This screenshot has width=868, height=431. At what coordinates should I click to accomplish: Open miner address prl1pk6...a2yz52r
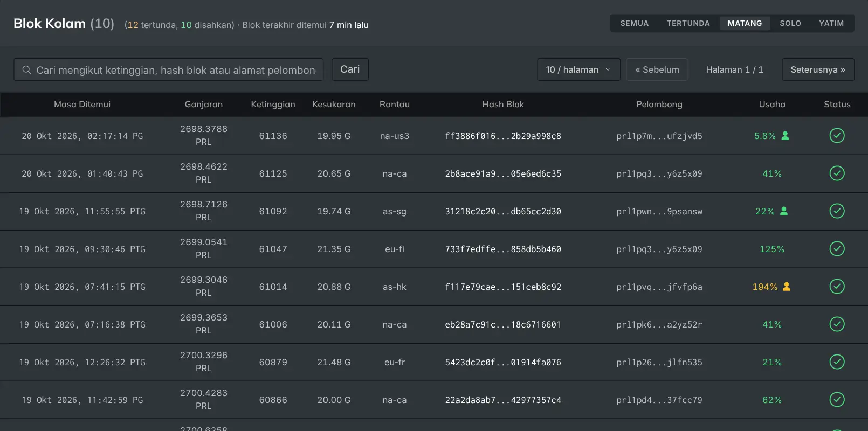pos(659,324)
